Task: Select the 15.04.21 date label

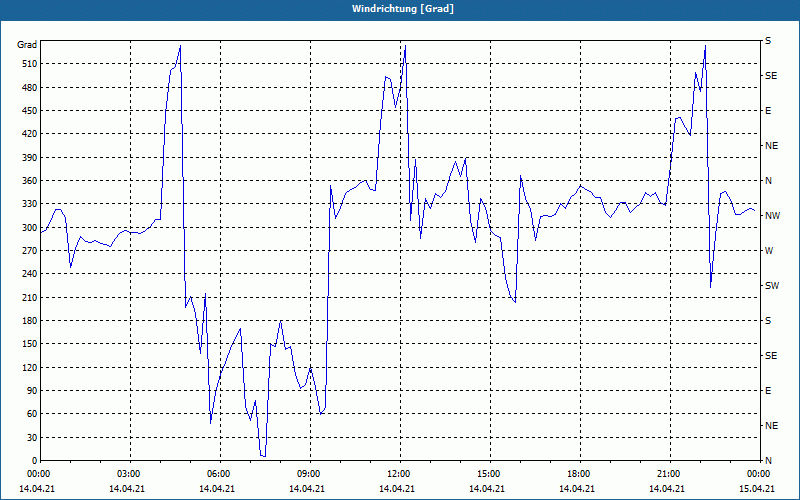Action: pyautogui.click(x=757, y=489)
